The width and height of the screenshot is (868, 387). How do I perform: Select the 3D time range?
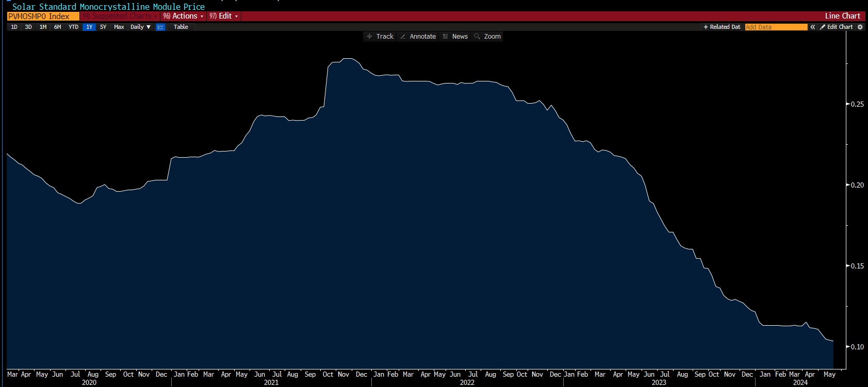[28, 27]
